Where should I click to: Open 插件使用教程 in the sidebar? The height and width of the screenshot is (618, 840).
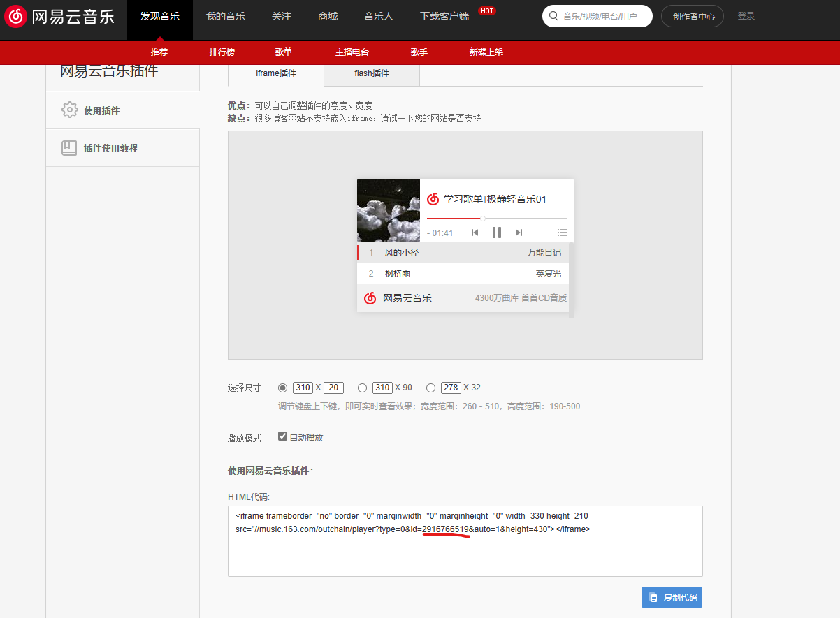pyautogui.click(x=123, y=148)
